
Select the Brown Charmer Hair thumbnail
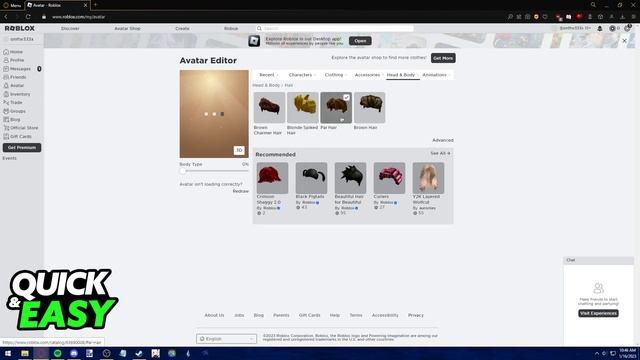[x=269, y=108]
